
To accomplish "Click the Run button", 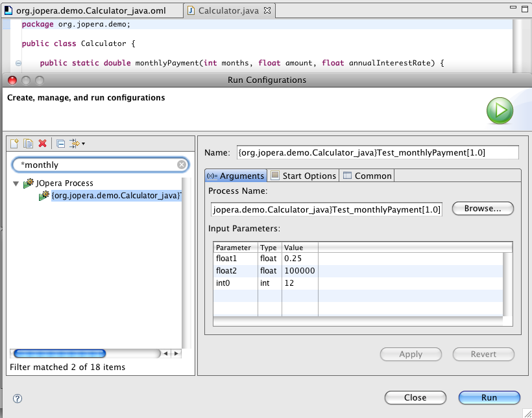I will click(489, 398).
